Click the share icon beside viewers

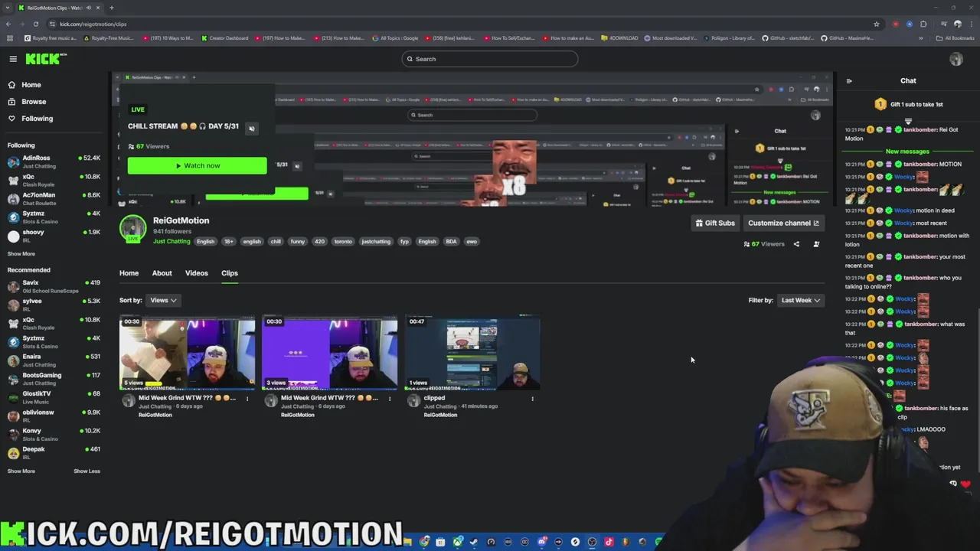pyautogui.click(x=796, y=244)
